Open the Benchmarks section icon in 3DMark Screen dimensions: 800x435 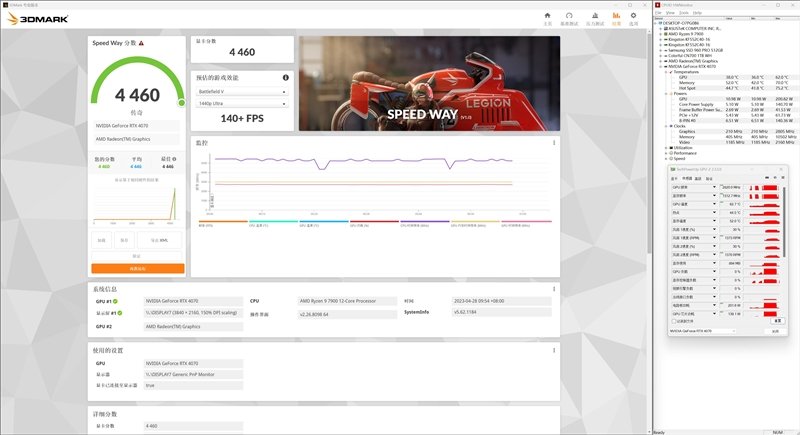[569, 16]
